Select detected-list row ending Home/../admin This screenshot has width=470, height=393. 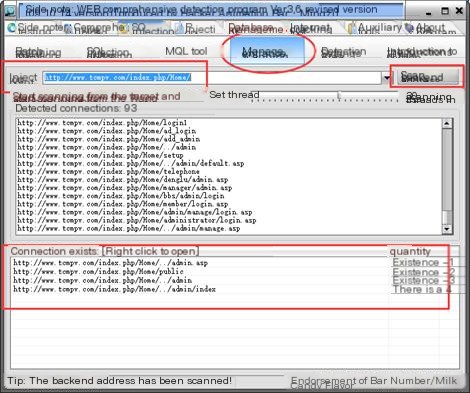tap(107, 147)
